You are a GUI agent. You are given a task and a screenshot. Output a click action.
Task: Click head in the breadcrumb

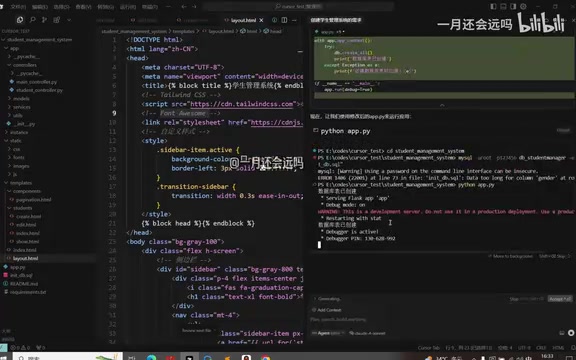pos(276,31)
